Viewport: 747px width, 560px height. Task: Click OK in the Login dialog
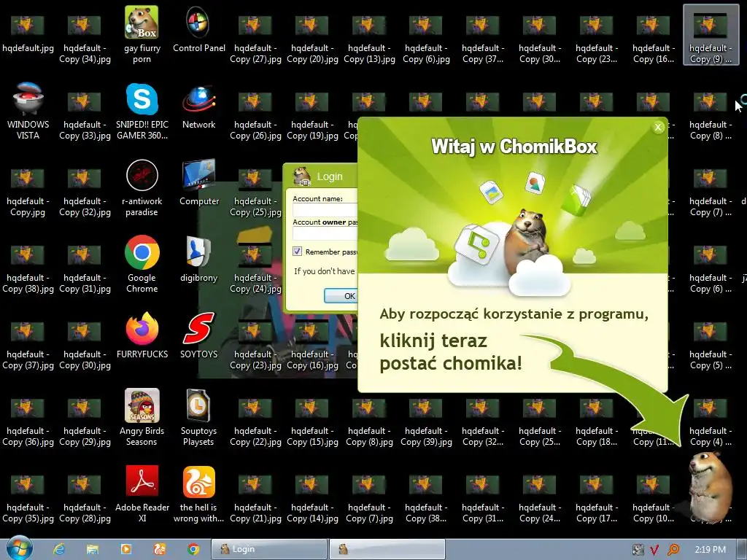(x=341, y=296)
